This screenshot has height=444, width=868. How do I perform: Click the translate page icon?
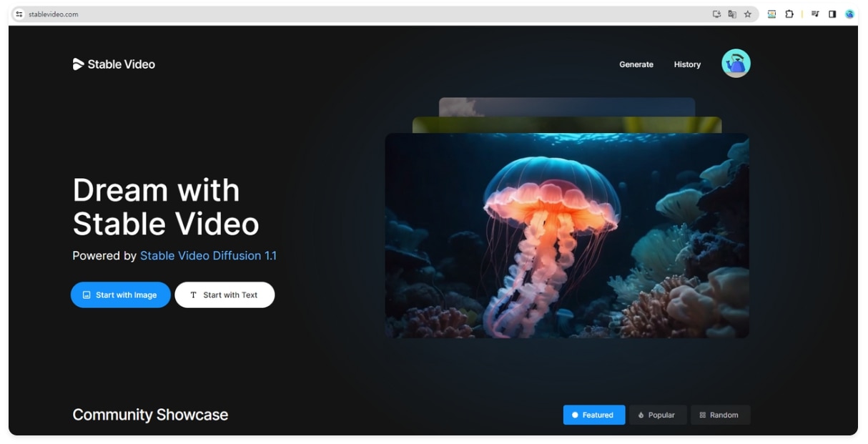[732, 14]
